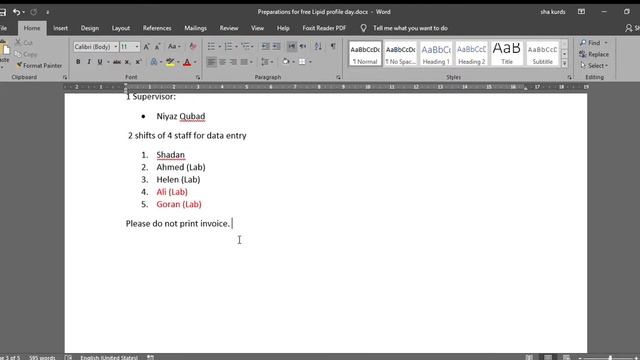Apply the Heading 2 style
The width and height of the screenshot is (640, 360).
coord(471,53)
